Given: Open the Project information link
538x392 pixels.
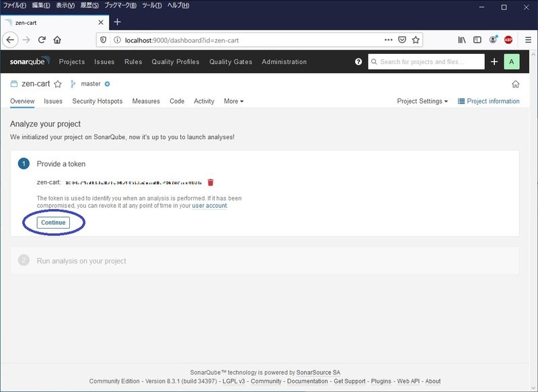Looking at the screenshot, I should [x=489, y=101].
